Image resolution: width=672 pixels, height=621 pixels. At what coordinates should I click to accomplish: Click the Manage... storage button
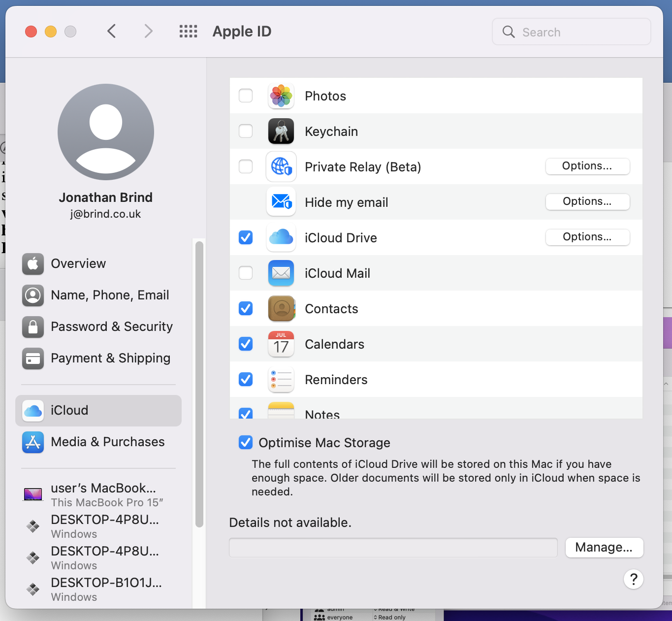pyautogui.click(x=604, y=548)
